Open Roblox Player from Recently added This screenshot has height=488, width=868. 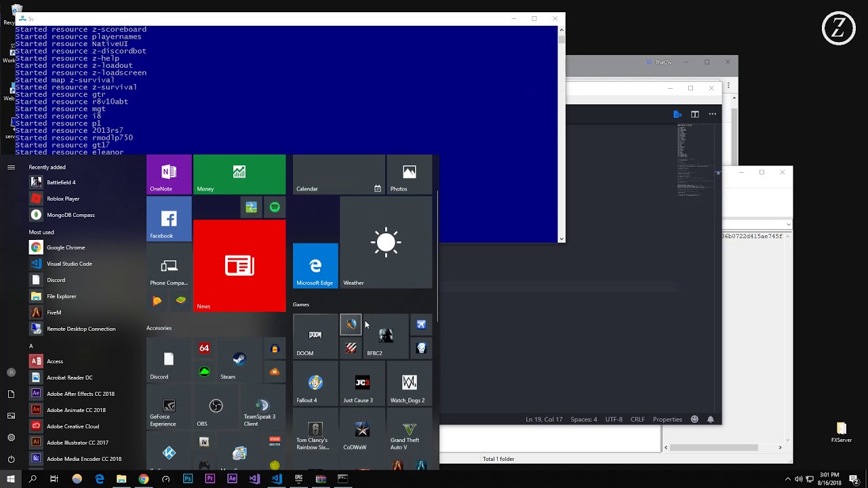pyautogui.click(x=85, y=199)
